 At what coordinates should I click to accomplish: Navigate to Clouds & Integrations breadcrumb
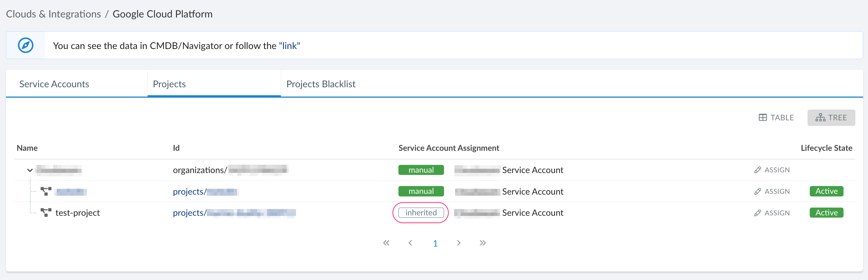pyautogui.click(x=53, y=14)
